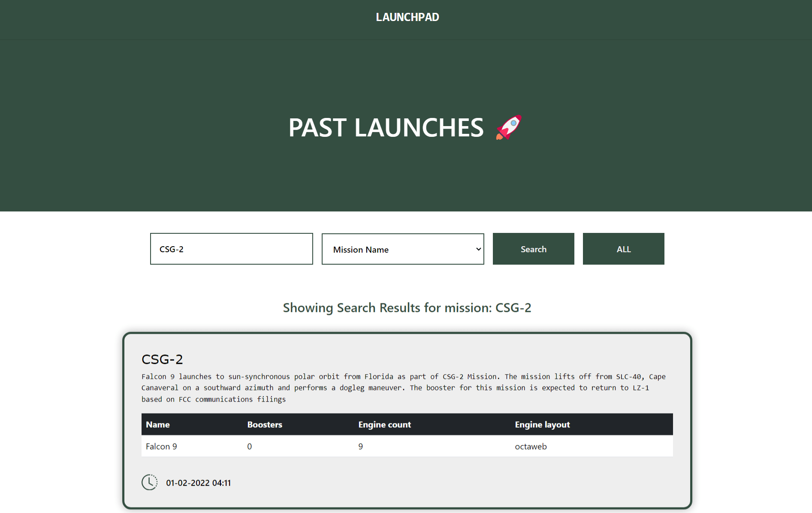This screenshot has height=513, width=812.
Task: Click the clock icon next to launch date
Action: (149, 482)
